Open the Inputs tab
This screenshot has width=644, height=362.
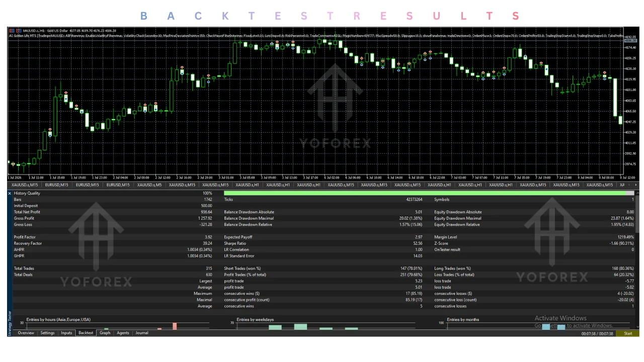pyautogui.click(x=66, y=333)
